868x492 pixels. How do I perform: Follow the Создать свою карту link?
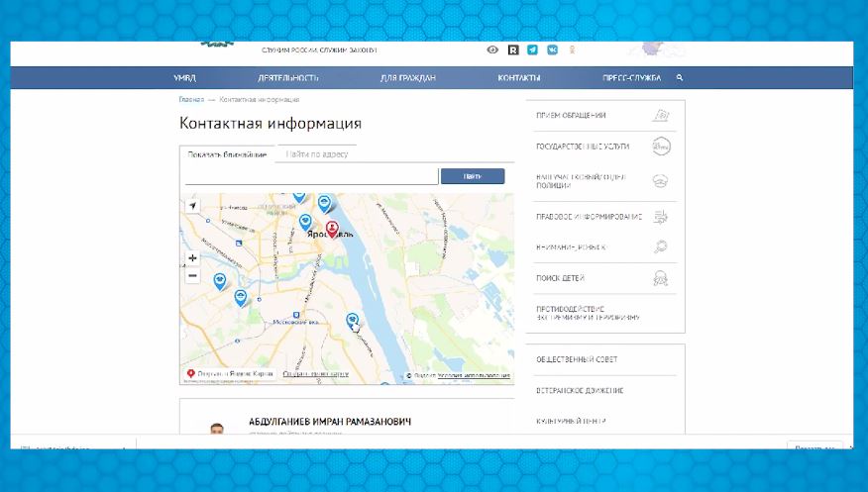[x=315, y=373]
